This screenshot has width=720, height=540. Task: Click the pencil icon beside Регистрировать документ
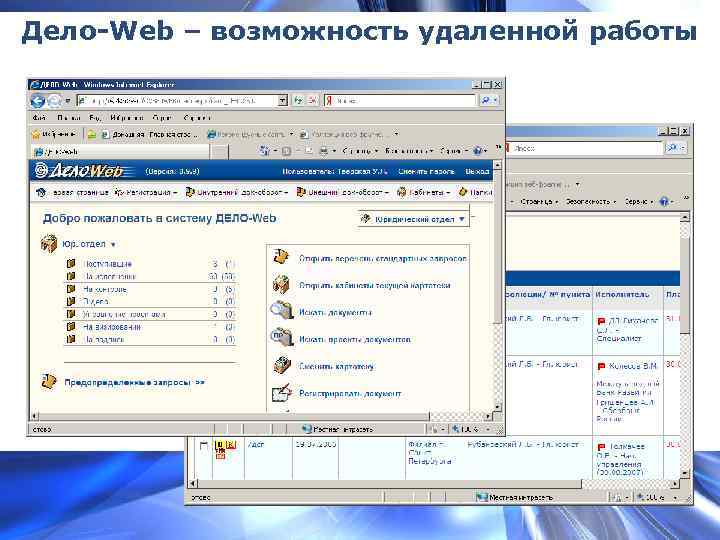(x=282, y=392)
